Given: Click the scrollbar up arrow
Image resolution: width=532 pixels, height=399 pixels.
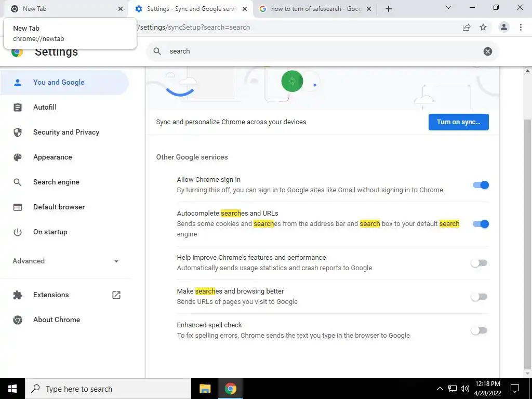Looking at the screenshot, I should pyautogui.click(x=528, y=71).
